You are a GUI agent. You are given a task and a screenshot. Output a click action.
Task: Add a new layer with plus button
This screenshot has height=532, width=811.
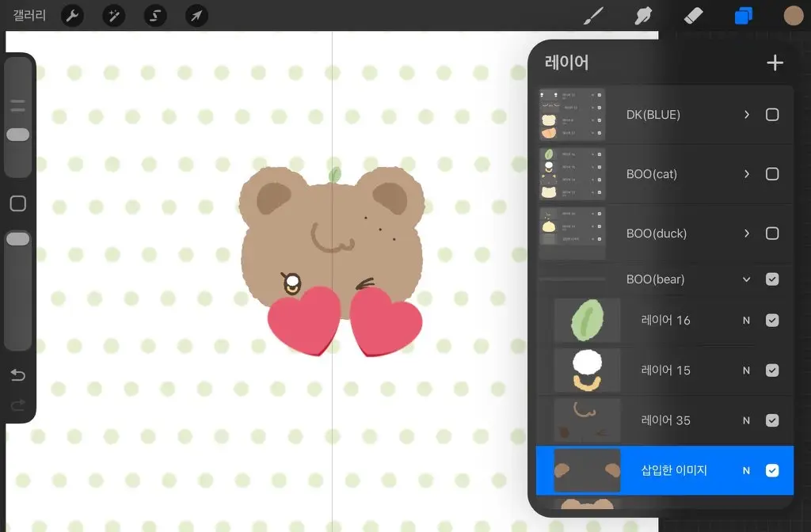(x=775, y=63)
